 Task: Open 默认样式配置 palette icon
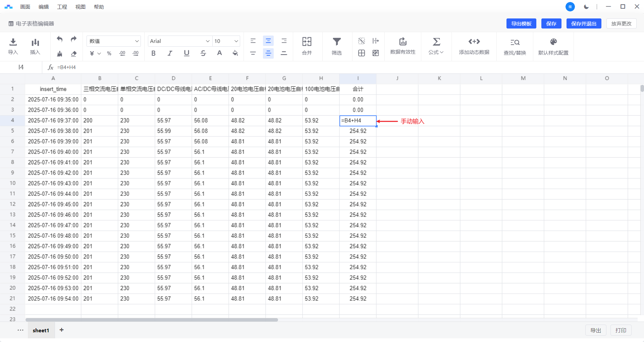tap(553, 42)
